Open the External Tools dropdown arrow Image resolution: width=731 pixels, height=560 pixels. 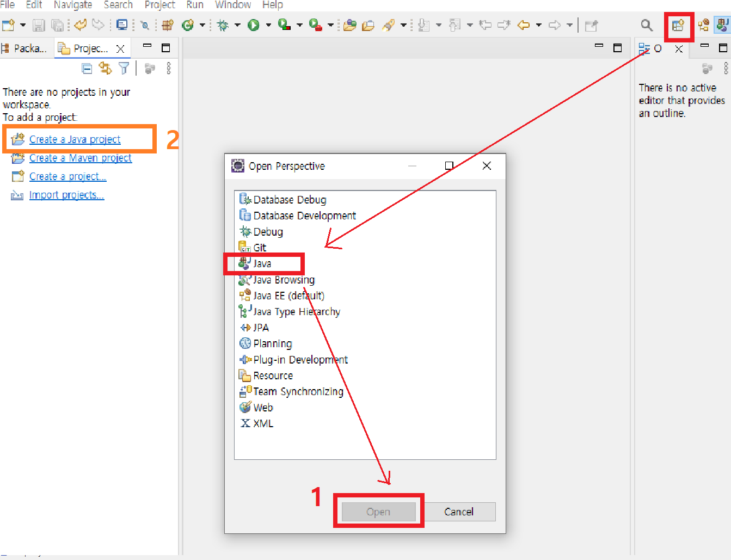point(330,25)
